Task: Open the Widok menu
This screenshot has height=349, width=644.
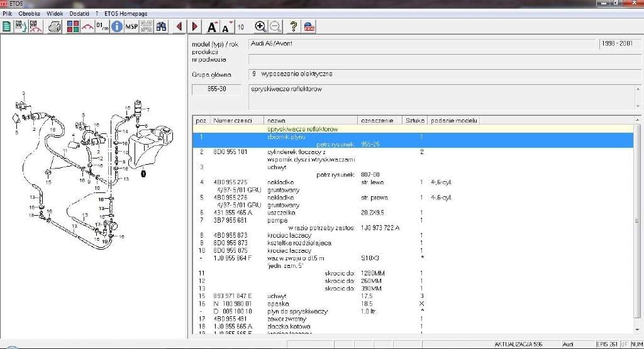Action: [x=55, y=14]
